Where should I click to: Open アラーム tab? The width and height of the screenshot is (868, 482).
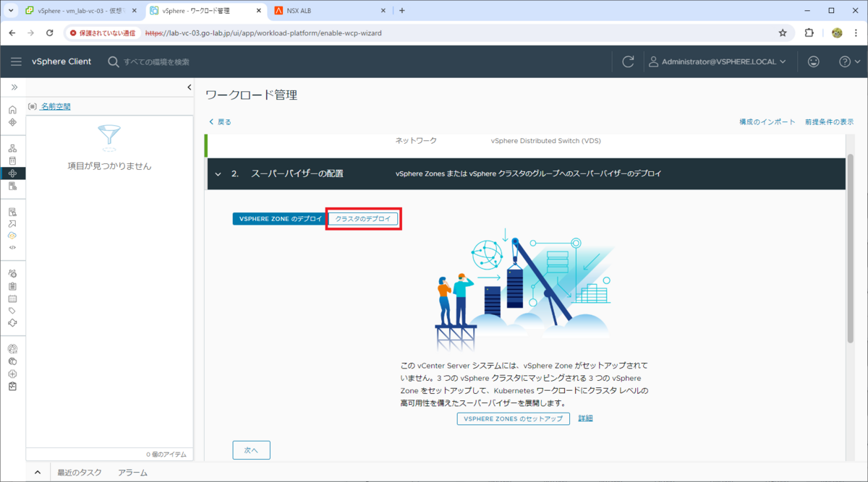[132, 473]
